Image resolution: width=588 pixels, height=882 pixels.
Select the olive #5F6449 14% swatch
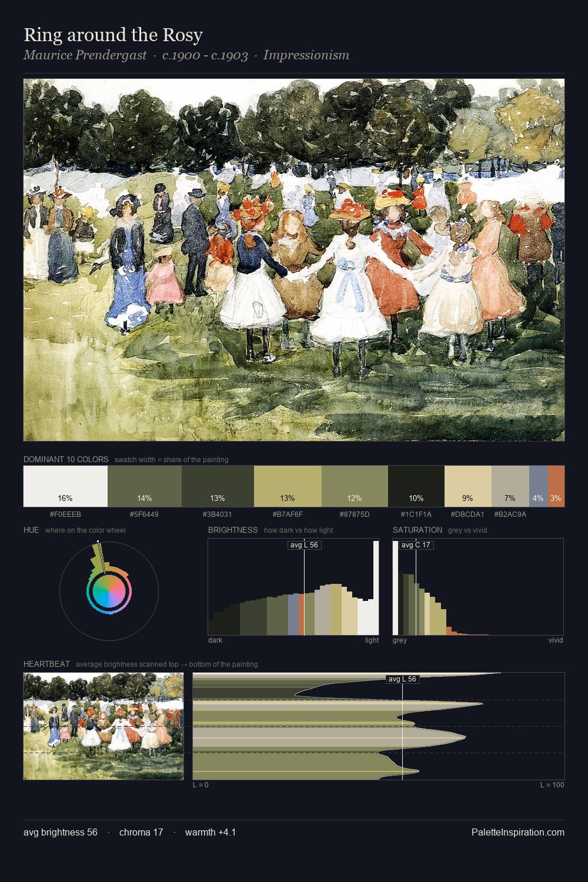coord(145,486)
